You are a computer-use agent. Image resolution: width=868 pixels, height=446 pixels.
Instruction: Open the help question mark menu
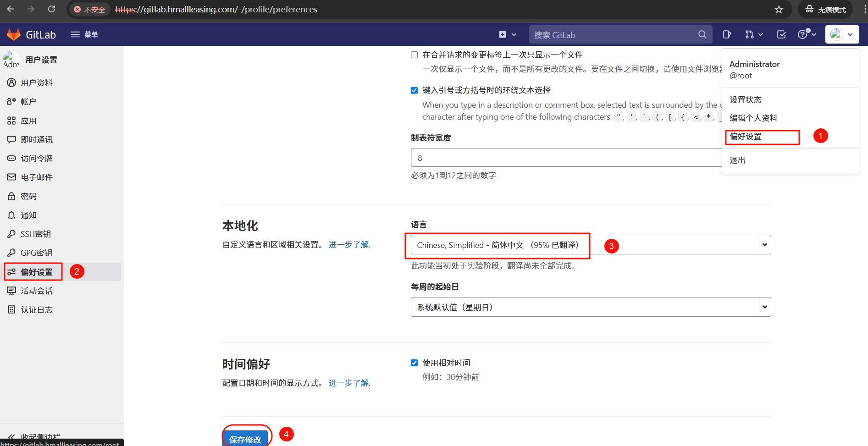click(804, 34)
